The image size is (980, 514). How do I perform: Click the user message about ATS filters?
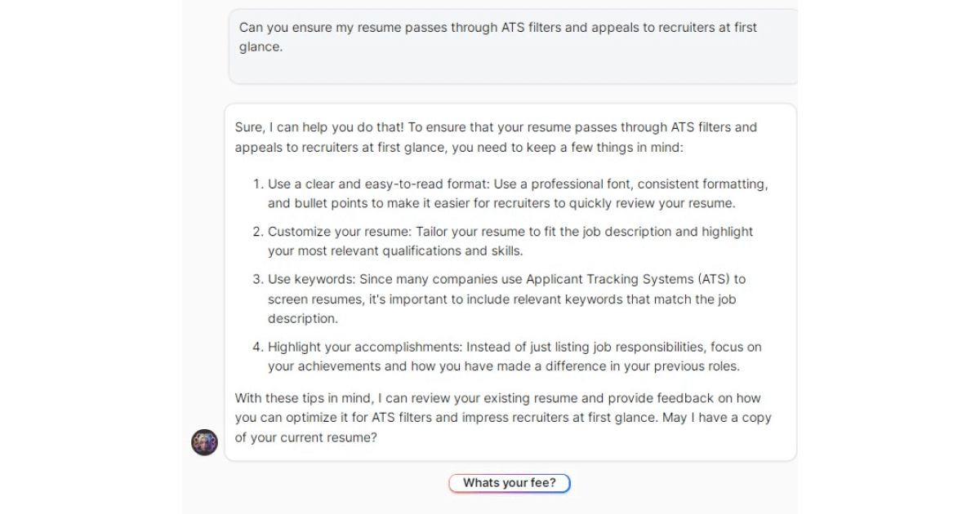pyautogui.click(x=513, y=47)
